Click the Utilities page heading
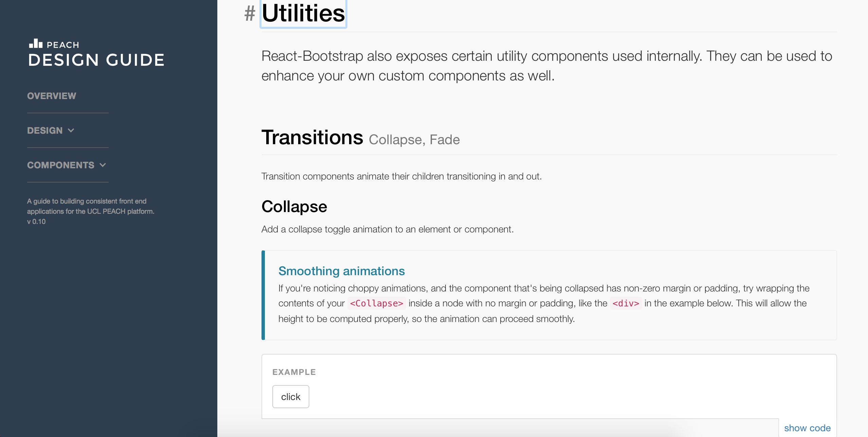Viewport: 868px width, 437px height. click(x=303, y=14)
